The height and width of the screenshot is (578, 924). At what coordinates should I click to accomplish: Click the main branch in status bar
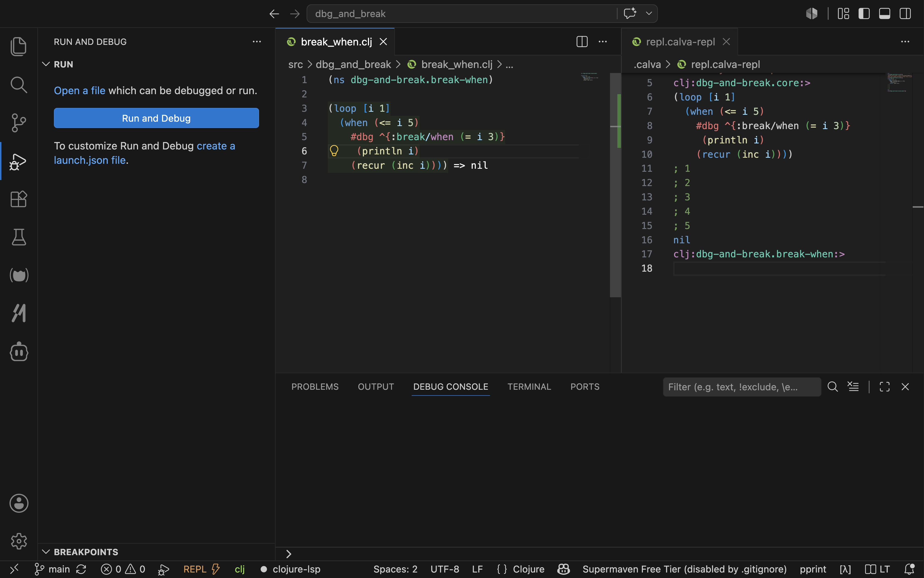click(52, 569)
